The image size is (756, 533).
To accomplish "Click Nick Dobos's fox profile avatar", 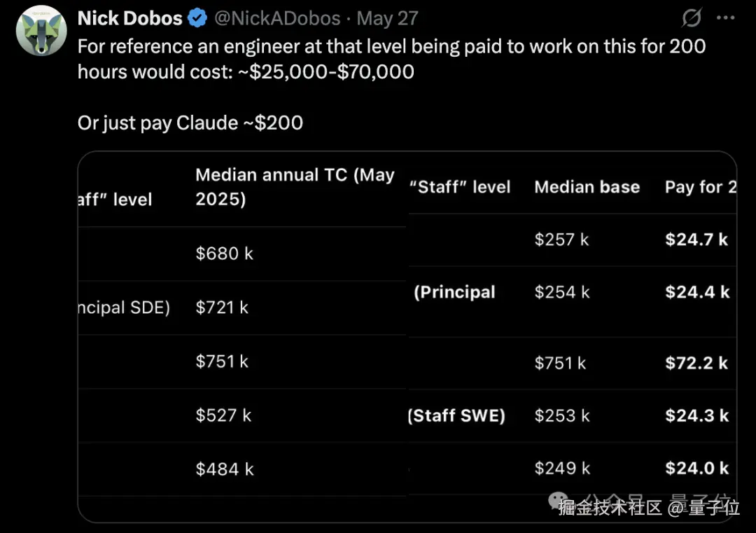I will click(x=41, y=29).
